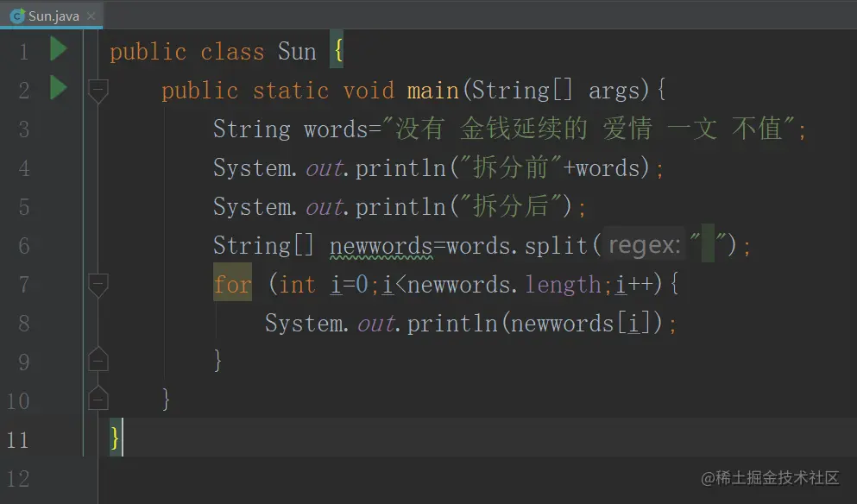The width and height of the screenshot is (857, 504).
Task: Close the Sun.java tab
Action: 91,16
